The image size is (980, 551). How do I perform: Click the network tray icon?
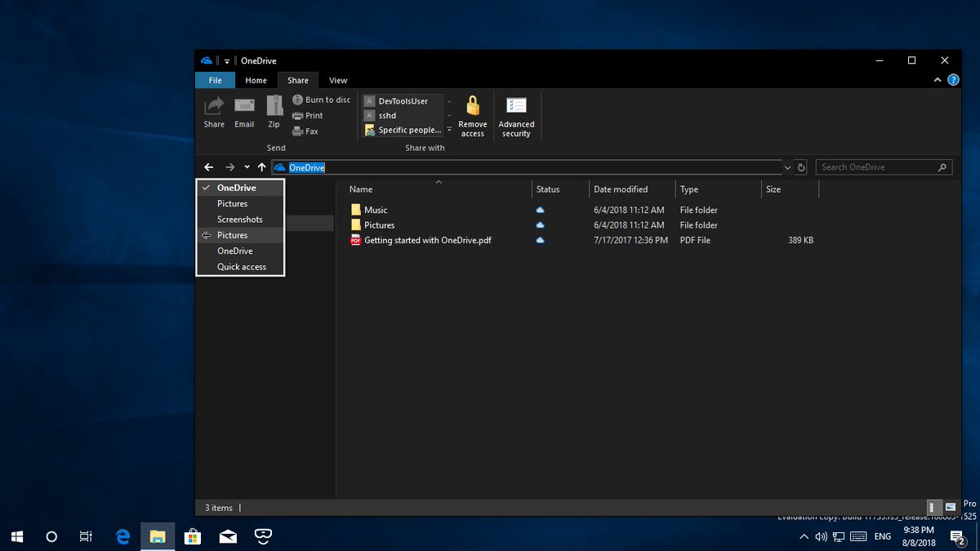tap(839, 536)
